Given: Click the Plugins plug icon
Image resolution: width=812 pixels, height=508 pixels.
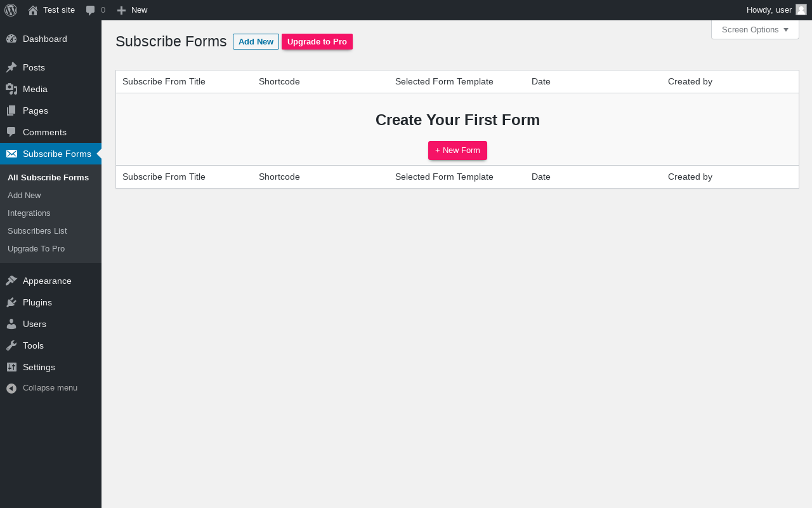Looking at the screenshot, I should click(11, 302).
